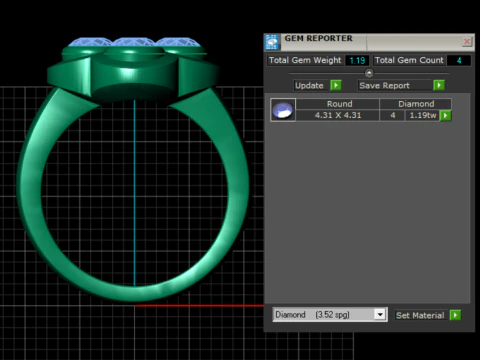Viewport: 480px width, 360px height.
Task: Click the Gem Reporter panel logo icon
Action: [x=272, y=42]
